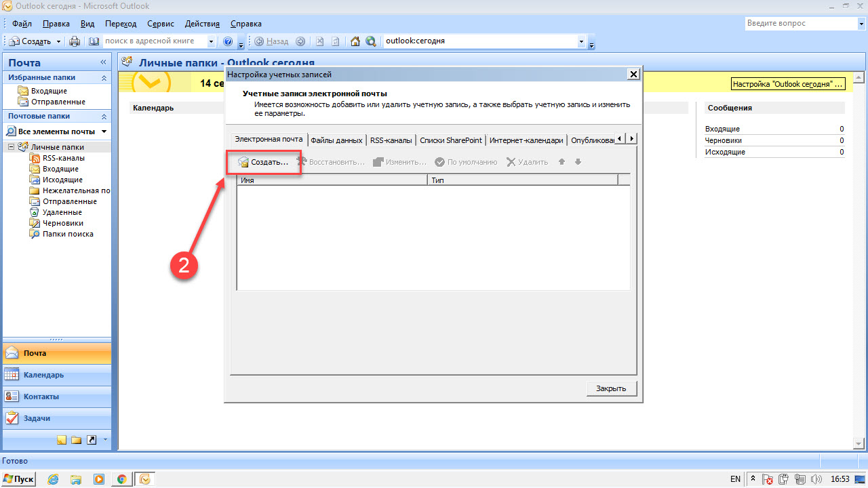The width and height of the screenshot is (868, 488).
Task: Open the Сервис menu
Action: pos(160,24)
